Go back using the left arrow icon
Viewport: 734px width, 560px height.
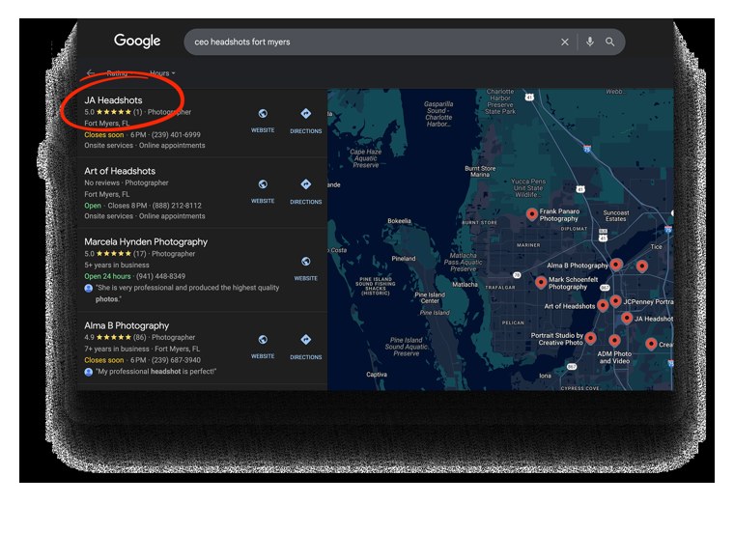click(91, 73)
